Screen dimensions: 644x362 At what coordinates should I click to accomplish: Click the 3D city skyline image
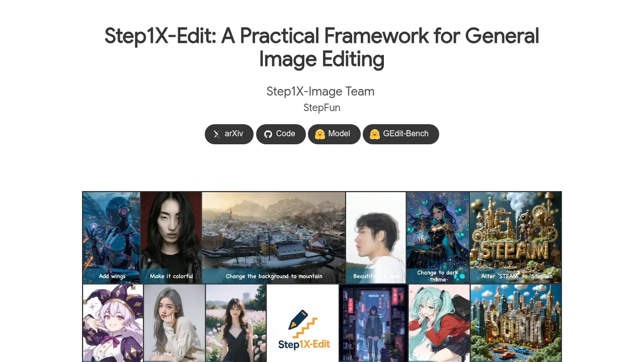tap(516, 323)
